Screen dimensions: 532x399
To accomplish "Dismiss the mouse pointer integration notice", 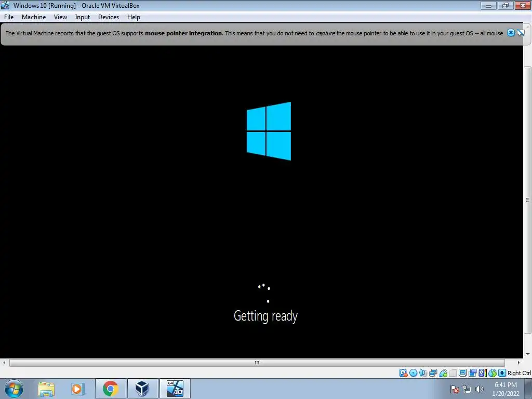I will click(x=511, y=33).
